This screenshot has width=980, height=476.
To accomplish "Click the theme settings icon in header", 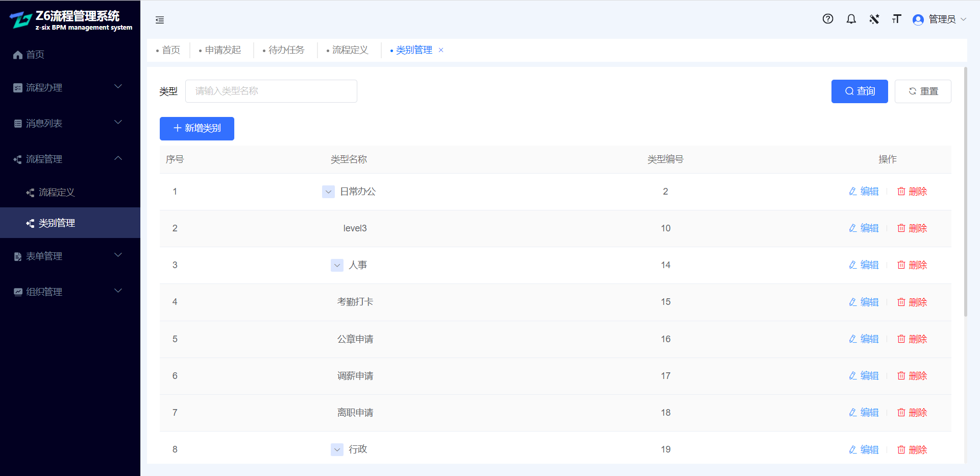I will point(874,19).
